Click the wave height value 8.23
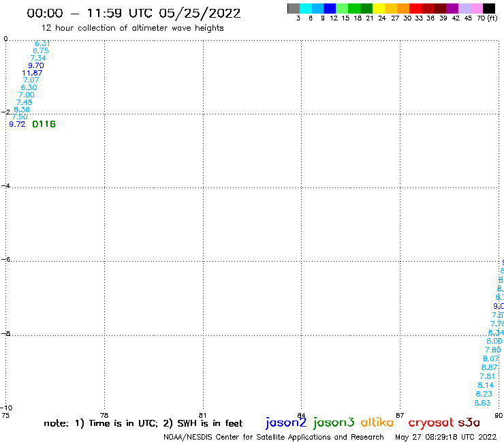Screen dimensions: 504x443 coord(484,394)
